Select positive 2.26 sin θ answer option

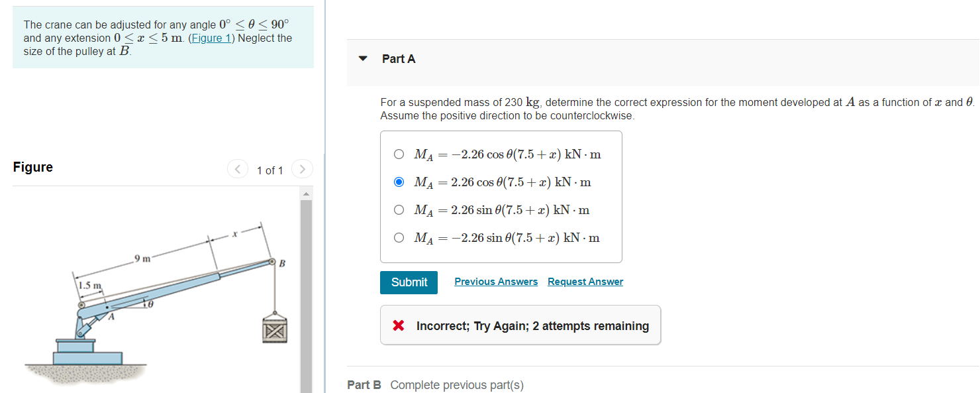[399, 210]
